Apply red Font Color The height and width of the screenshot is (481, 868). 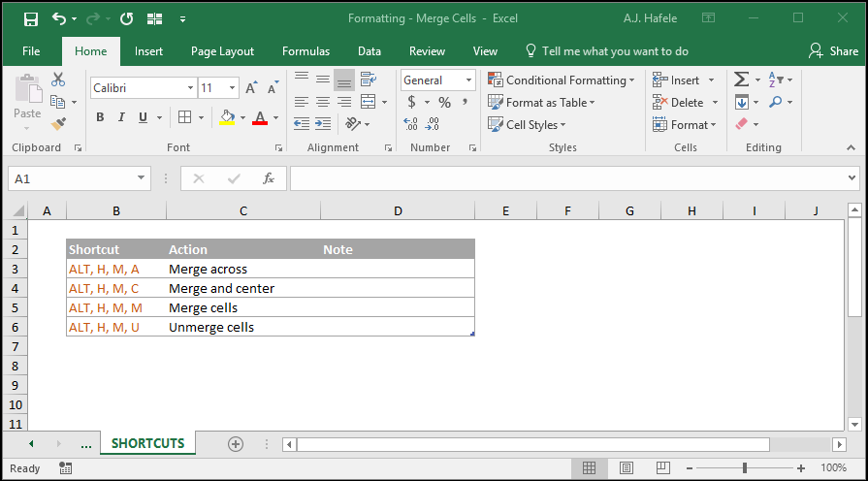point(260,117)
